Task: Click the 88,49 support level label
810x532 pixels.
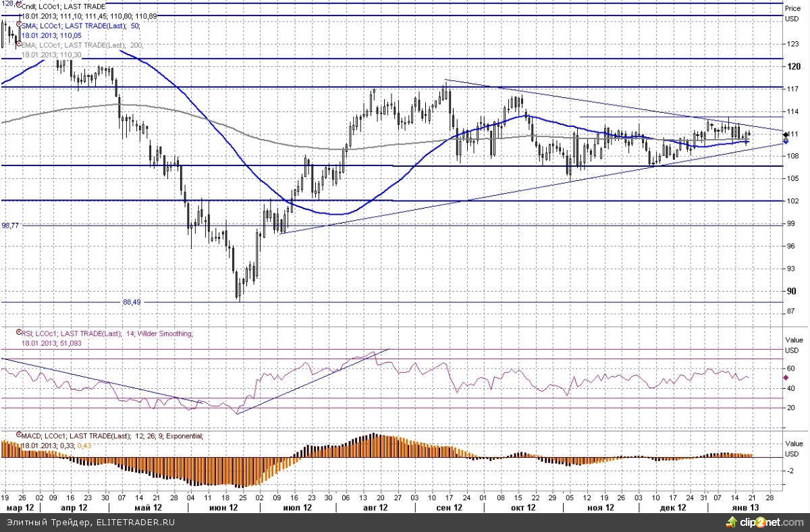Action: click(x=133, y=302)
